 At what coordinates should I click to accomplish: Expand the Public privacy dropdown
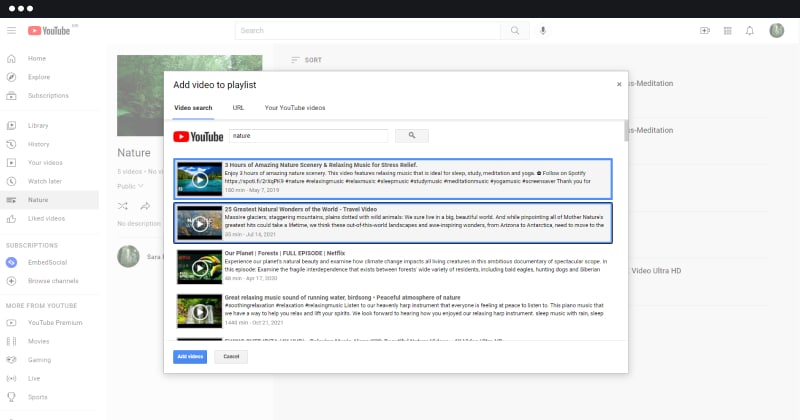[131, 186]
